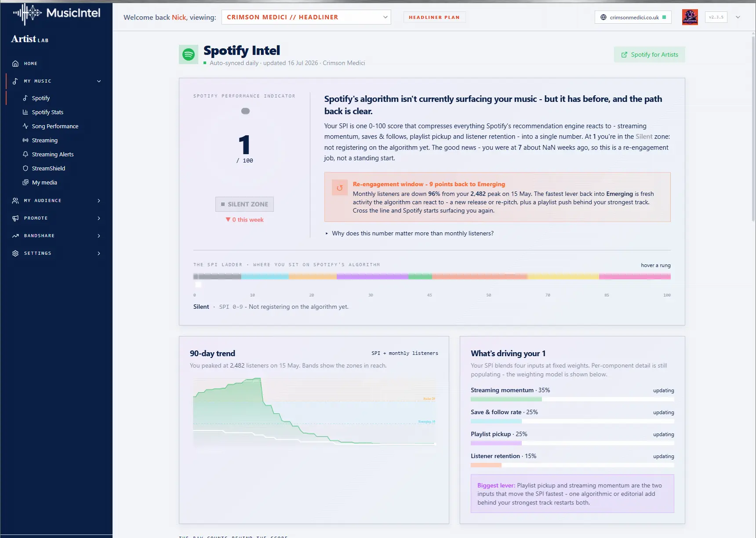
Task: Expand the My Audience chevron
Action: [x=99, y=201]
